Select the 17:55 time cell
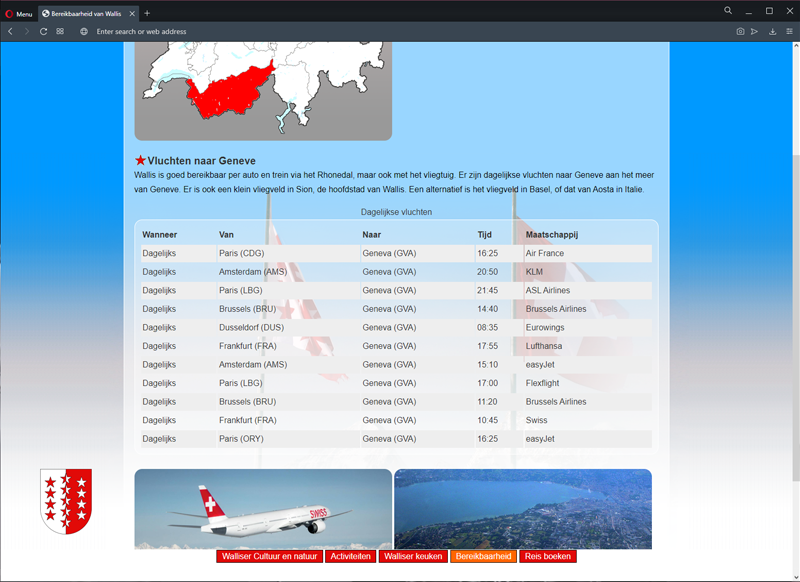This screenshot has width=800, height=582. [499, 346]
